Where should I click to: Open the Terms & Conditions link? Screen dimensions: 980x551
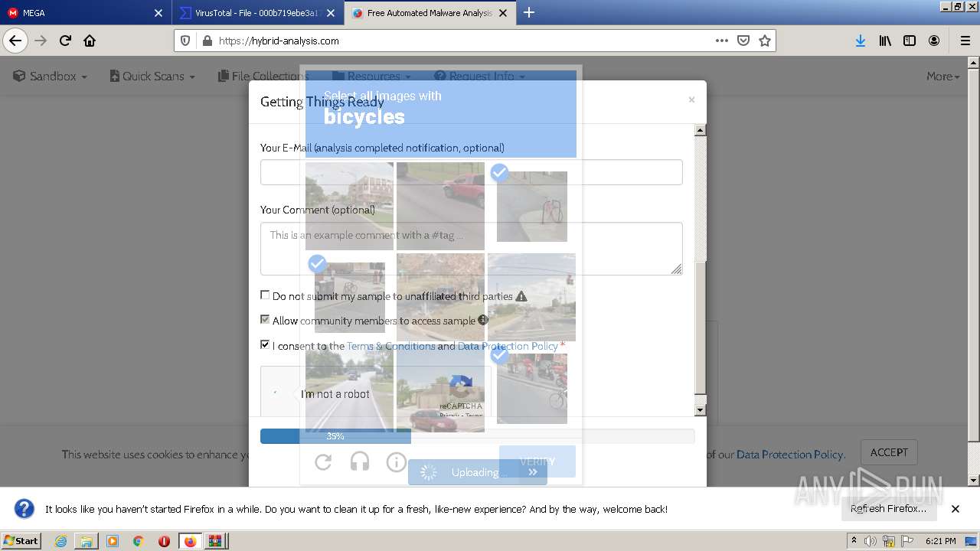(390, 346)
